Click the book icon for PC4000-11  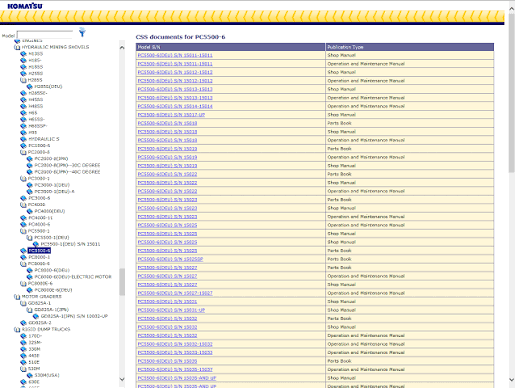(23, 218)
